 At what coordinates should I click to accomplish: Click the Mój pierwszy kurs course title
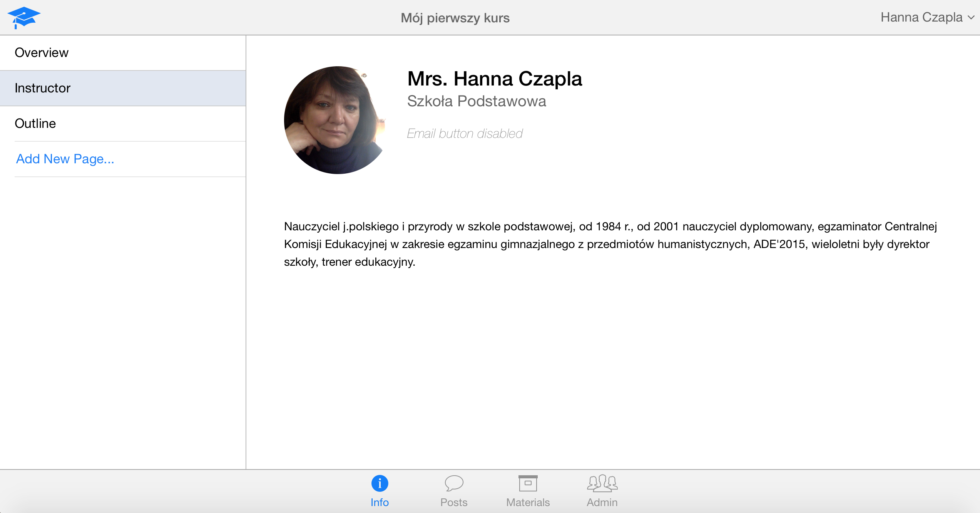coord(455,18)
